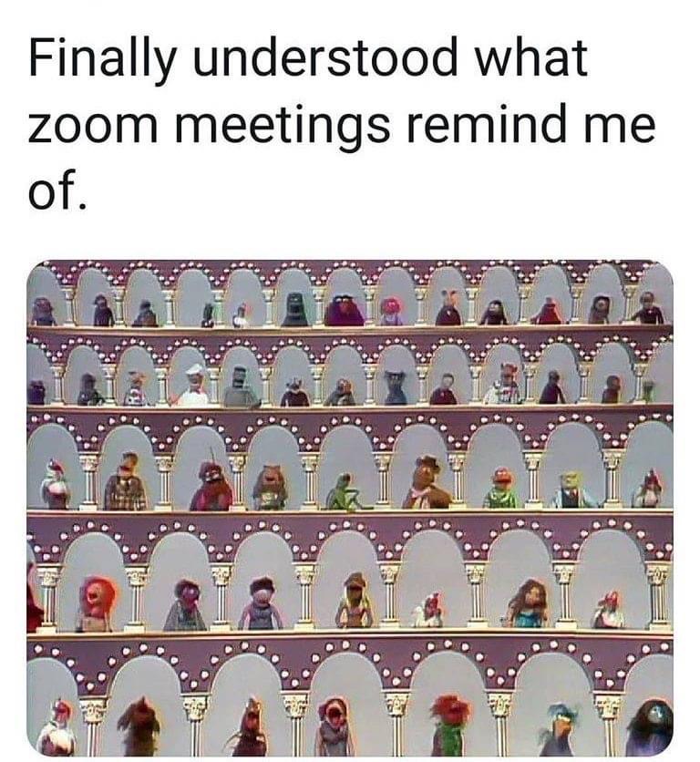700x762 pixels.
Task: Select white chicken puppet beside Janice
Action: 428,611
